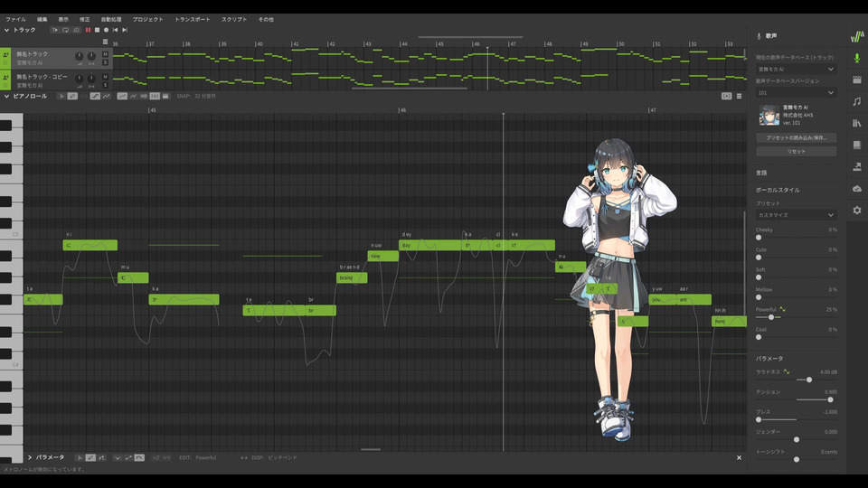Solo the 無名トラック track

[x=105, y=62]
